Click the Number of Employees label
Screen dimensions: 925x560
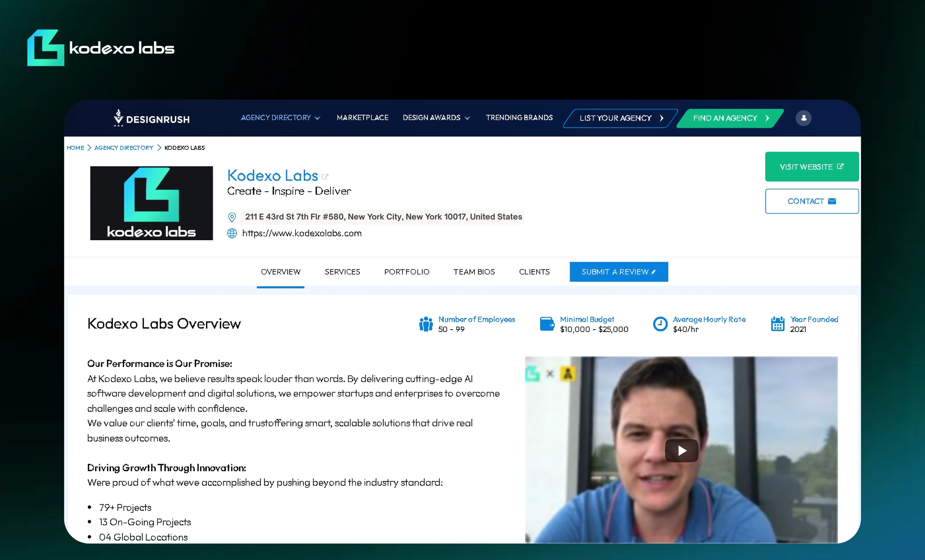pyautogui.click(x=477, y=320)
